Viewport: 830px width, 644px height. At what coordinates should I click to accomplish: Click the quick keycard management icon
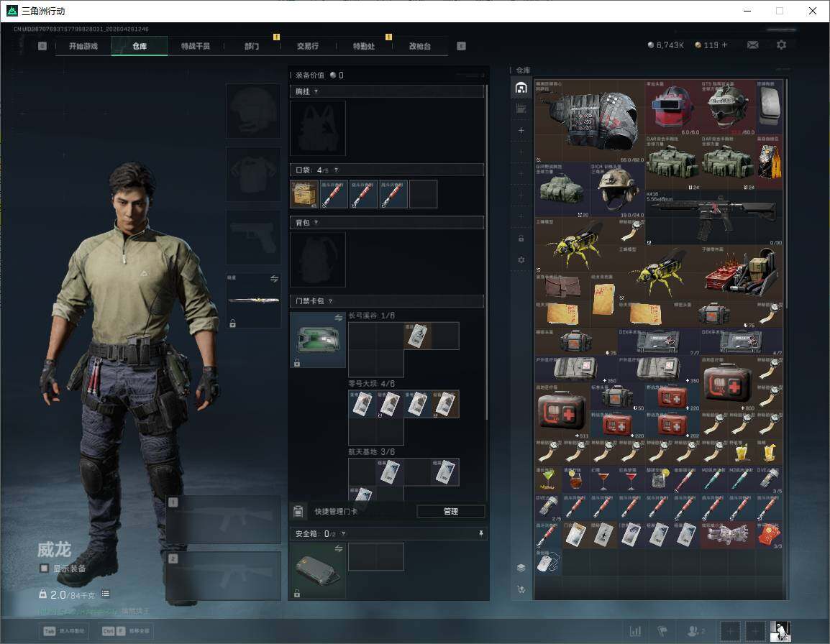[298, 511]
